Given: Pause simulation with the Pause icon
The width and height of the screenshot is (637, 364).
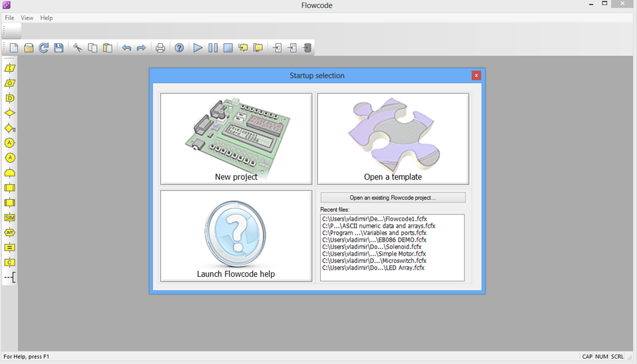Looking at the screenshot, I should pyautogui.click(x=213, y=48).
